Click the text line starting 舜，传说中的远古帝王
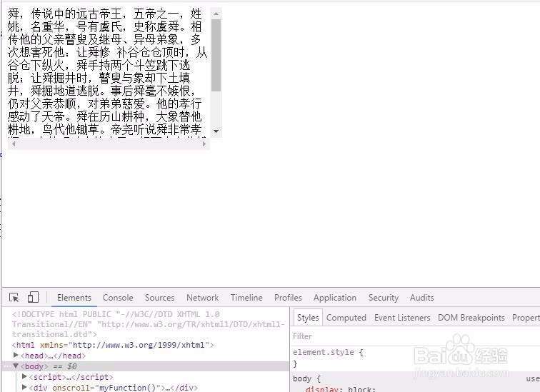Viewport: 540px width, 392px height. [104, 14]
